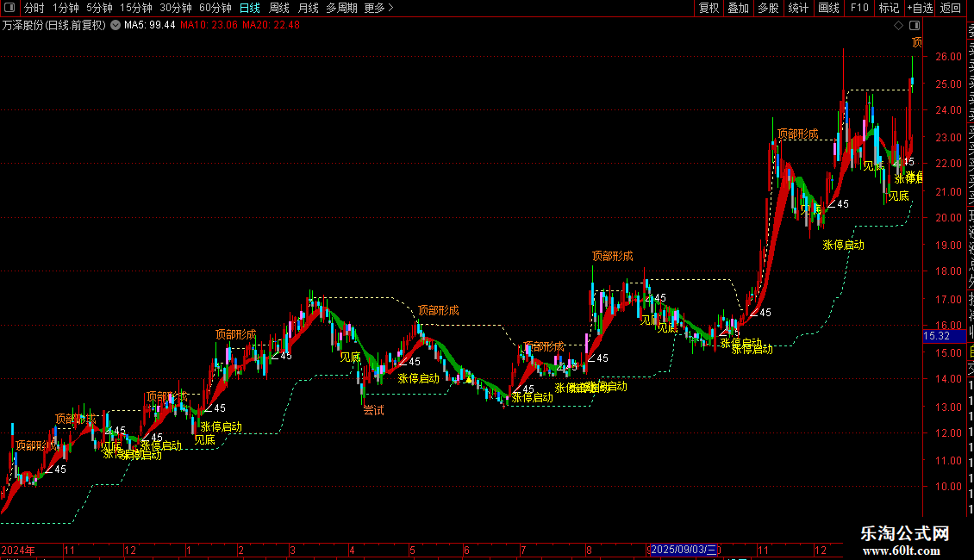The width and height of the screenshot is (974, 560).
Task: Select the 60分钟 period tab
Action: [215, 8]
